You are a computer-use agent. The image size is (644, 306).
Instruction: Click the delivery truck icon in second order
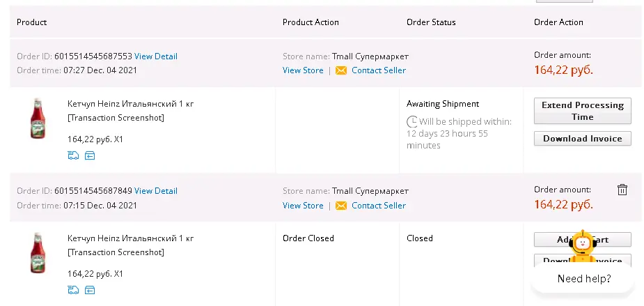73,291
